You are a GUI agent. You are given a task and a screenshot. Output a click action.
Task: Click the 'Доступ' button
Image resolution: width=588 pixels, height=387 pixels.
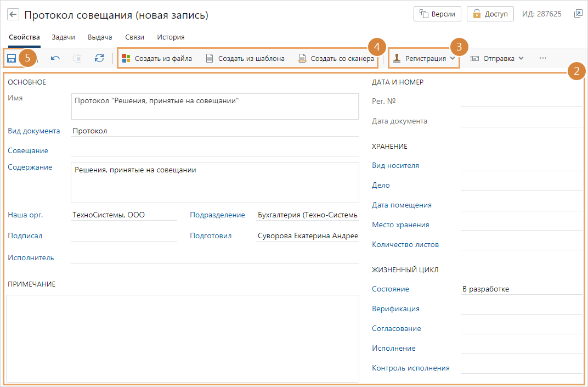coord(490,14)
